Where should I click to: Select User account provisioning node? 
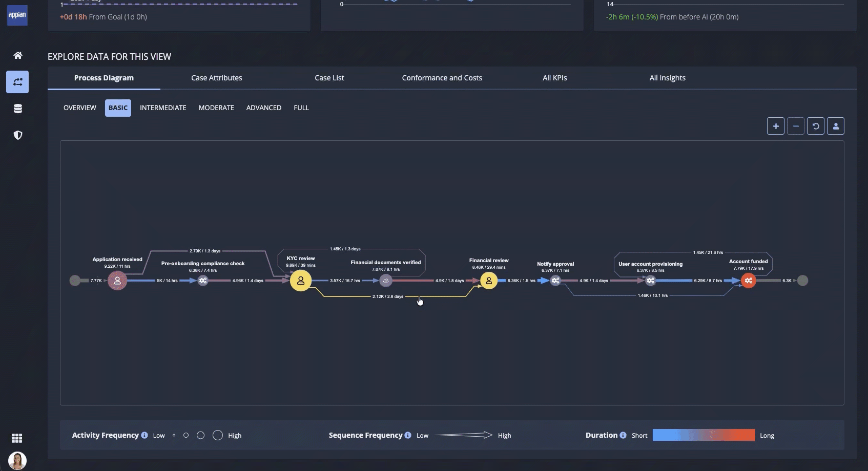pos(651,281)
